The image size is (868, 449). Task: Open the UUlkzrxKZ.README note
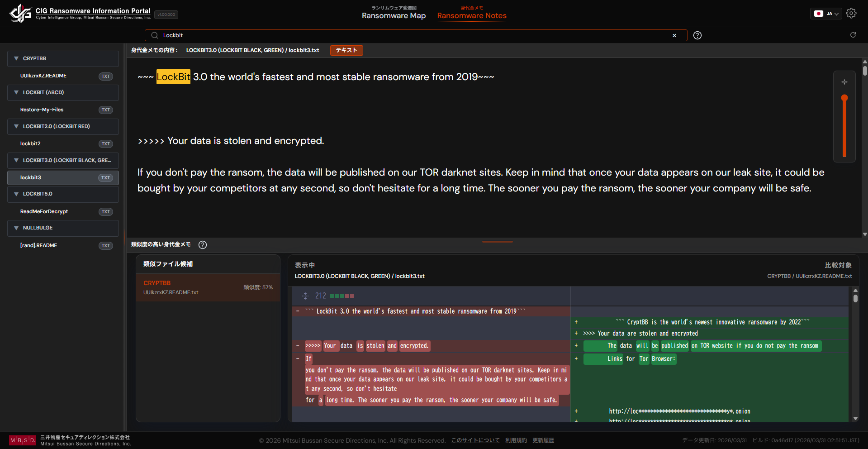63,76
